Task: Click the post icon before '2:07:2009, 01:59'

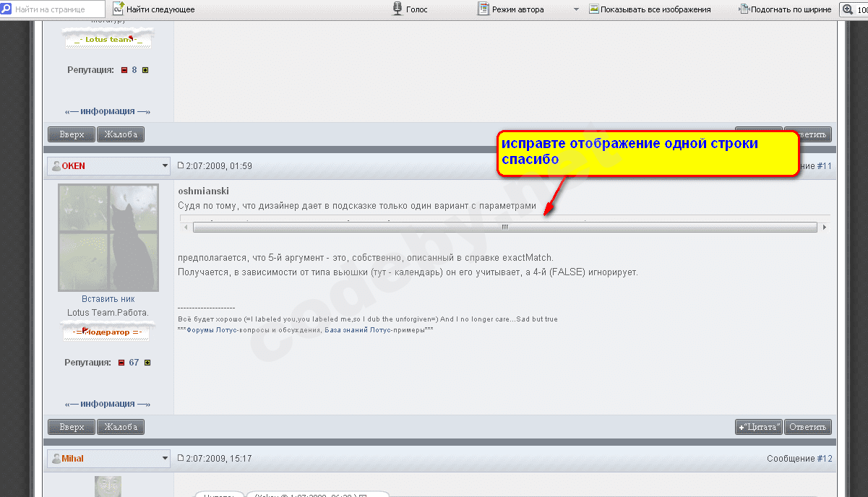Action: click(x=181, y=165)
